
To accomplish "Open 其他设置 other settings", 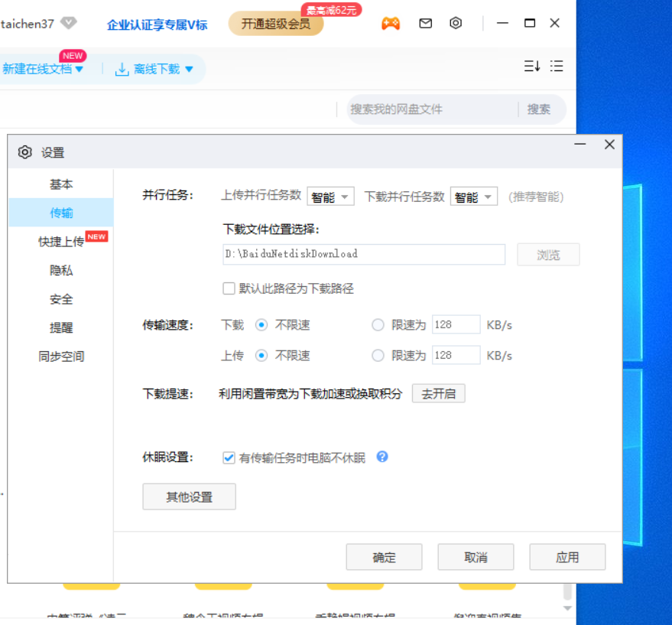I will coord(189,496).
